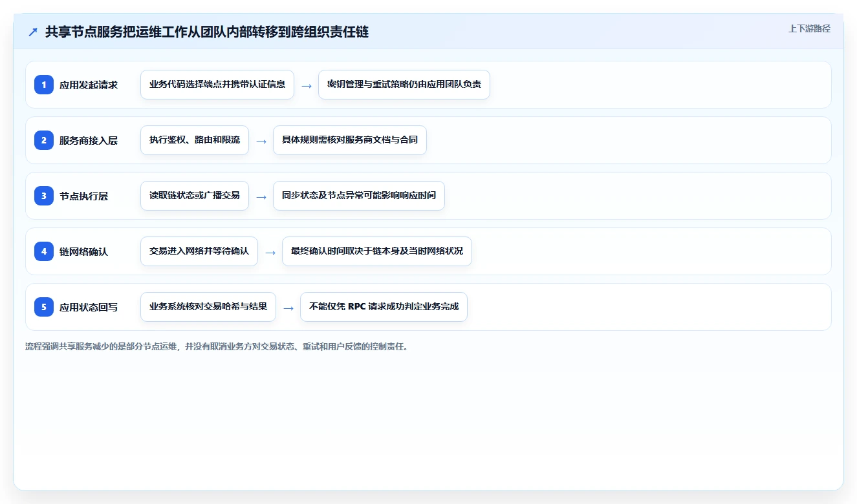Click the 执行鉴权、路由和限流 box
Viewport: 857px width, 504px height.
click(x=195, y=140)
